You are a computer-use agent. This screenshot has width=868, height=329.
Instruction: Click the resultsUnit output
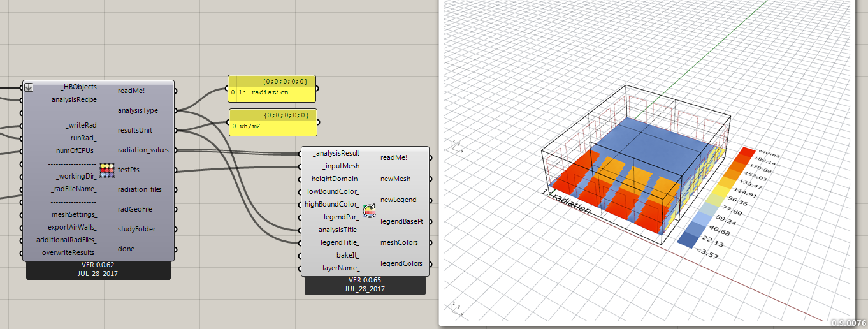pyautogui.click(x=135, y=130)
